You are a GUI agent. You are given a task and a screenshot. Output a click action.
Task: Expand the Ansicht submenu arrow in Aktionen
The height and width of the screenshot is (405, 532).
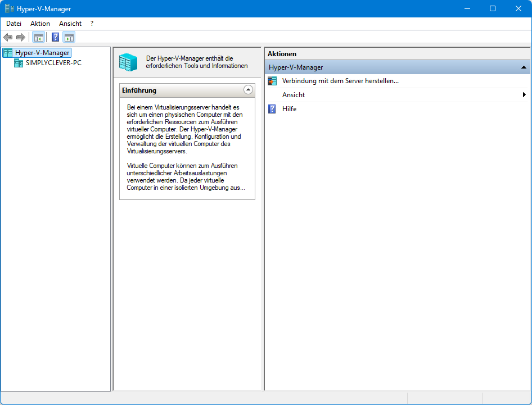[x=524, y=95]
